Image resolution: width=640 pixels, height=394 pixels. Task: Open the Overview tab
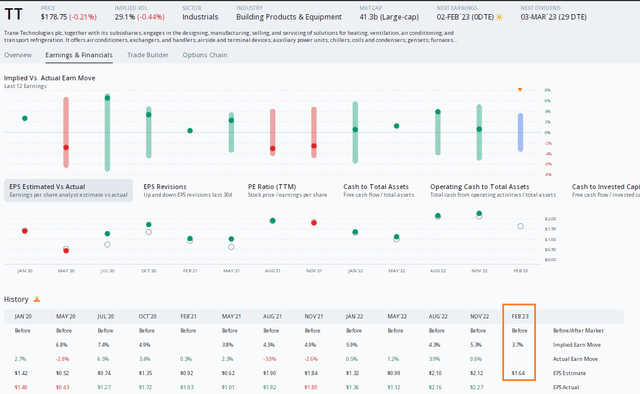18,55
